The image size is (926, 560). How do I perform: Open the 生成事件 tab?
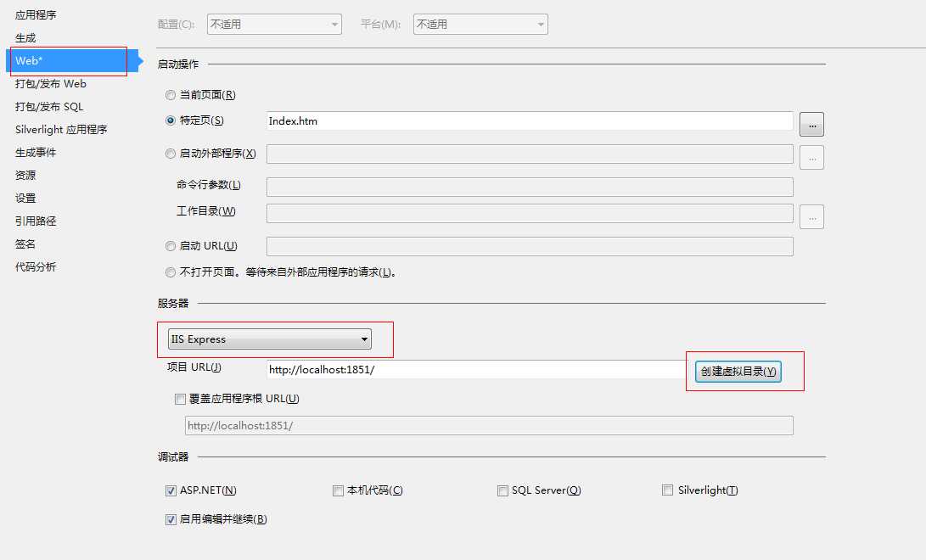click(36, 152)
